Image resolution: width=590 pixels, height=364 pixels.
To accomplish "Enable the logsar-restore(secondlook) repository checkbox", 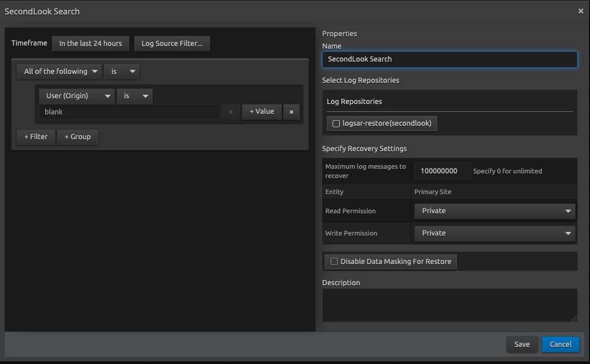I will pyautogui.click(x=336, y=124).
